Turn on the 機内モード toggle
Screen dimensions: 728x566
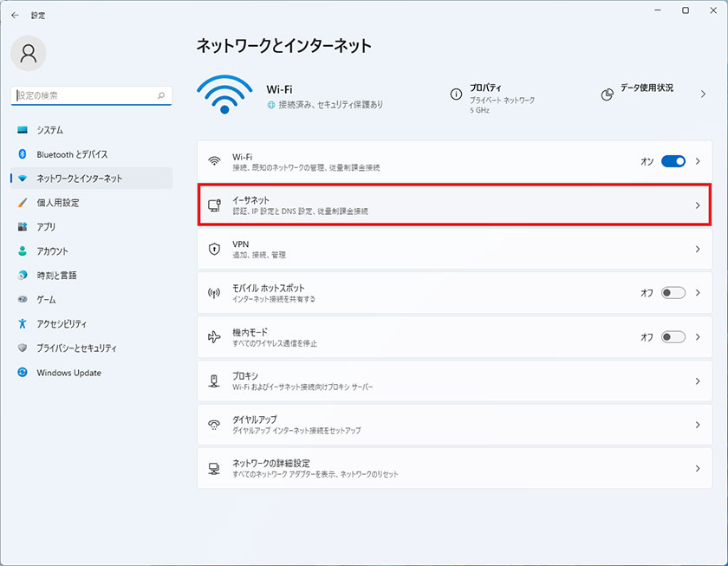click(673, 337)
